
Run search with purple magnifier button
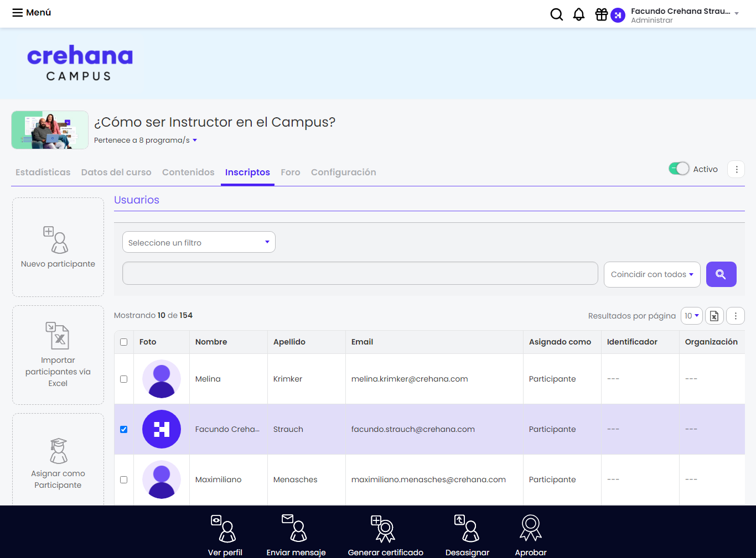(721, 274)
